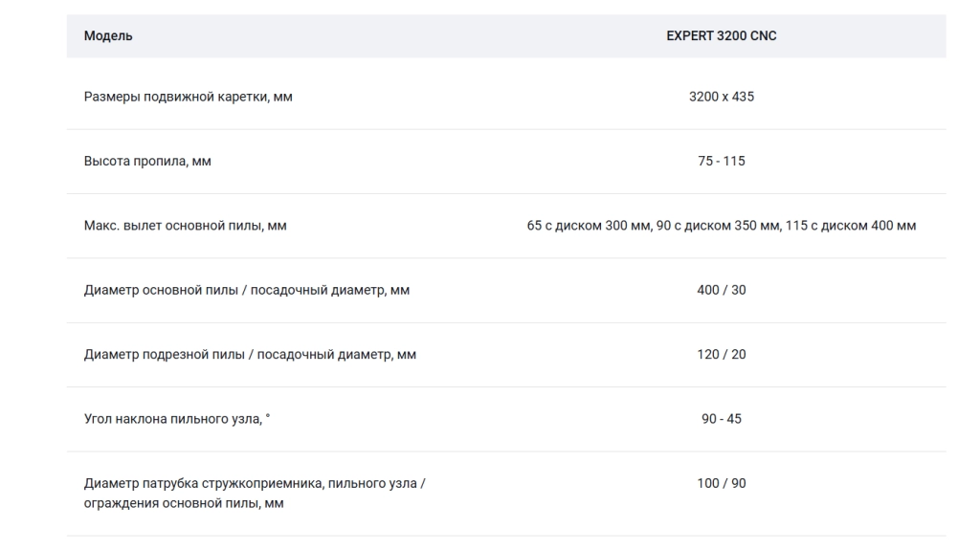Select the 'EXPERT 3200 CNC' column header

click(722, 36)
